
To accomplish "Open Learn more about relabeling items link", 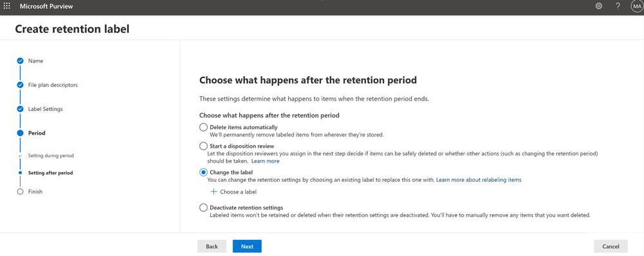I will 479,179.
